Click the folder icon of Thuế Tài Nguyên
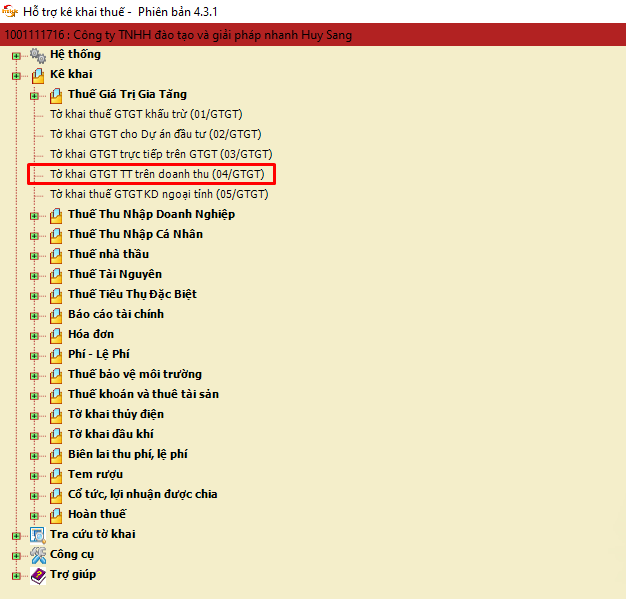 pyautogui.click(x=56, y=276)
